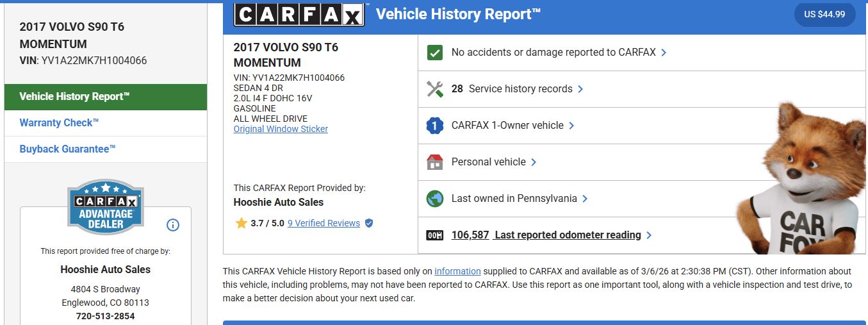Click the CARFAX Advantage Dealer badge
Image resolution: width=868 pixels, height=325 pixels.
(106, 208)
